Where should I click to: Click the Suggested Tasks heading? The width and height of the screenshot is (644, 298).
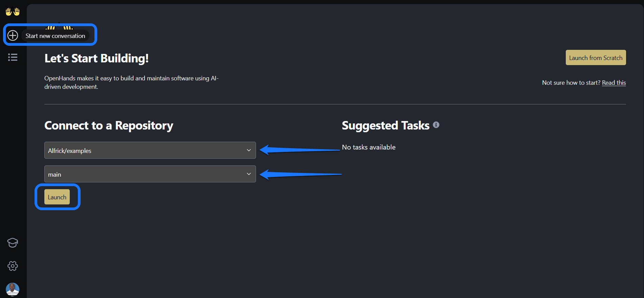click(x=386, y=125)
